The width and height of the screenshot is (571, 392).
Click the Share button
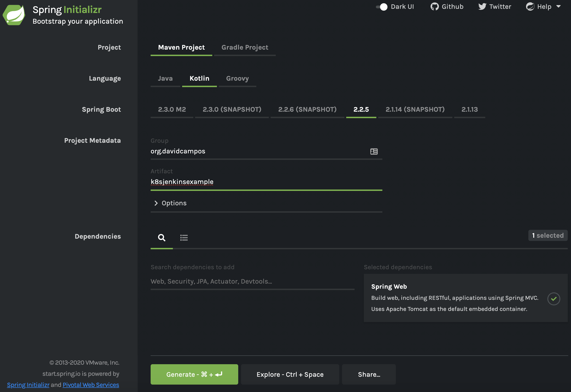[x=369, y=374]
